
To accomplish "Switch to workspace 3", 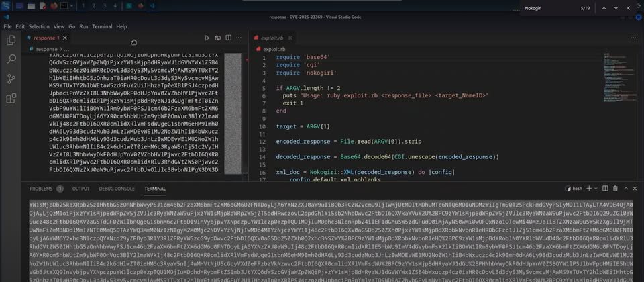I will (105, 6).
